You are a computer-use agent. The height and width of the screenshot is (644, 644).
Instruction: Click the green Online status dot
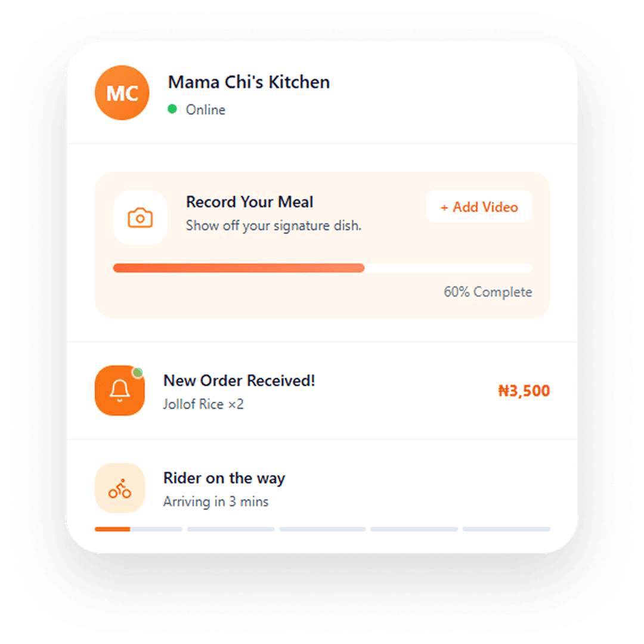(172, 109)
